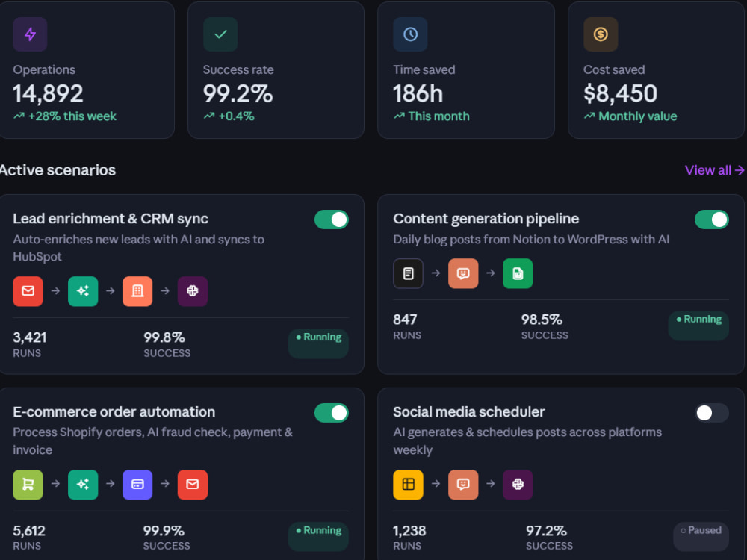The image size is (747, 560).
Task: Click the green checkmark Success rate icon
Action: [x=220, y=34]
